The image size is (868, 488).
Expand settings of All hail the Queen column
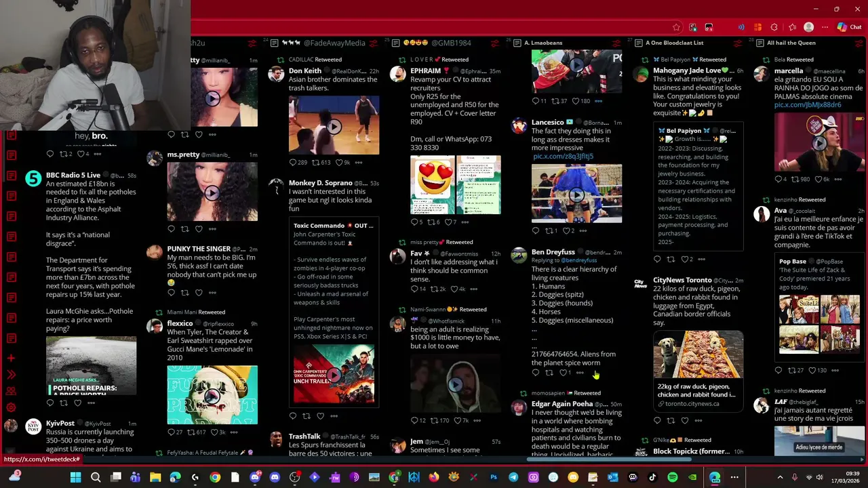(859, 43)
